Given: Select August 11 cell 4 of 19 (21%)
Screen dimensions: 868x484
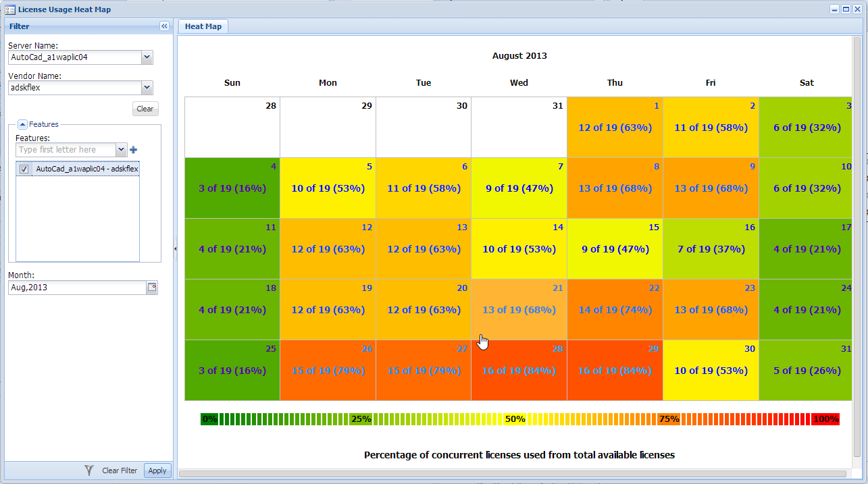Looking at the screenshot, I should click(232, 249).
